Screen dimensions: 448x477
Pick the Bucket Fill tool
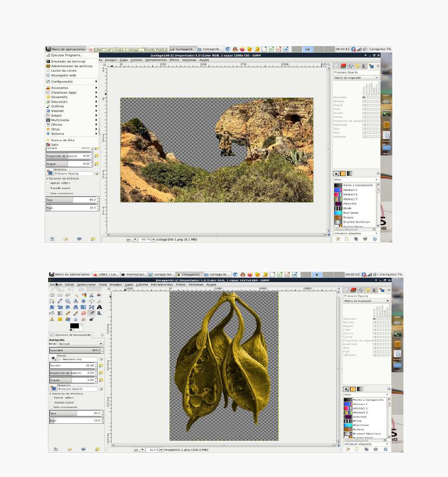[x=52, y=313]
